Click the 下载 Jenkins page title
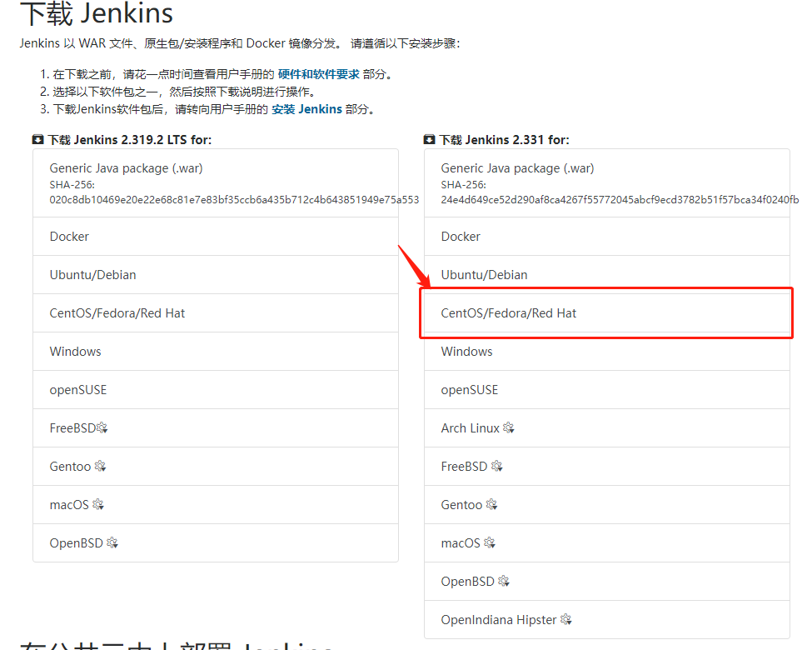Viewport: 812px width, 650px height. [97, 13]
